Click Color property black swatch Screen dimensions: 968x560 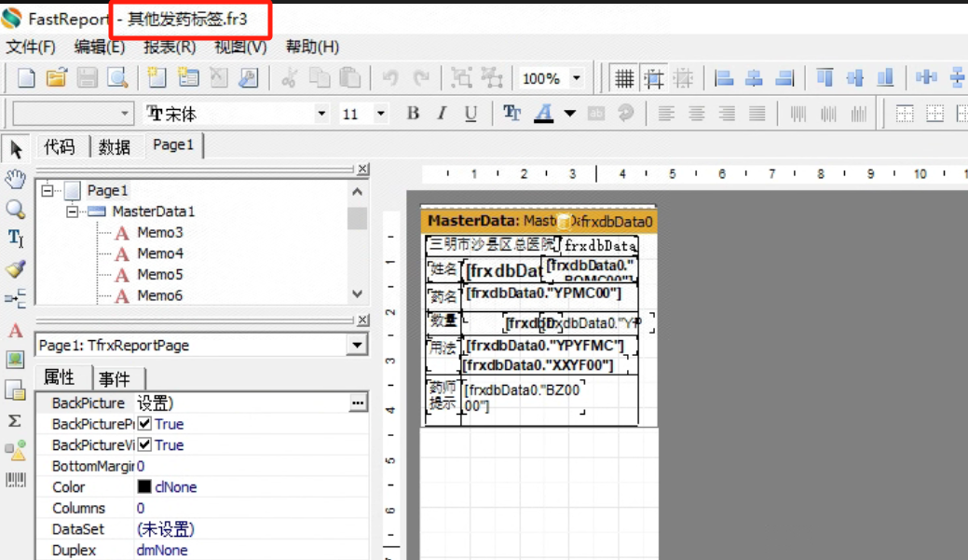pyautogui.click(x=144, y=486)
